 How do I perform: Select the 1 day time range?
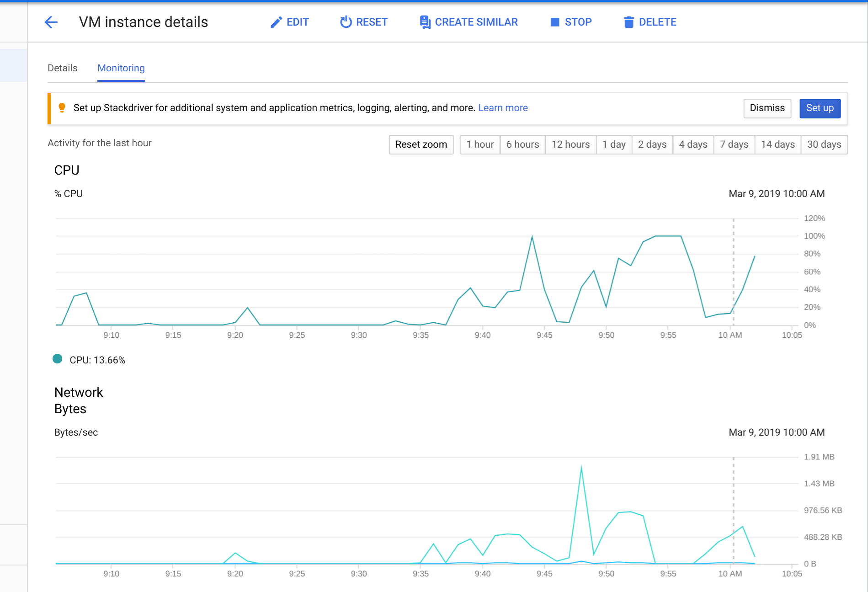pyautogui.click(x=614, y=144)
